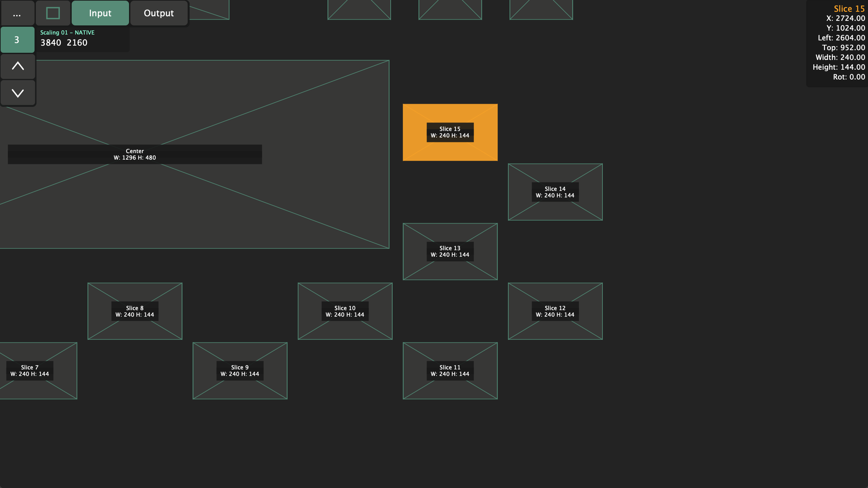Click the Y: 1024.00 value

tap(846, 28)
